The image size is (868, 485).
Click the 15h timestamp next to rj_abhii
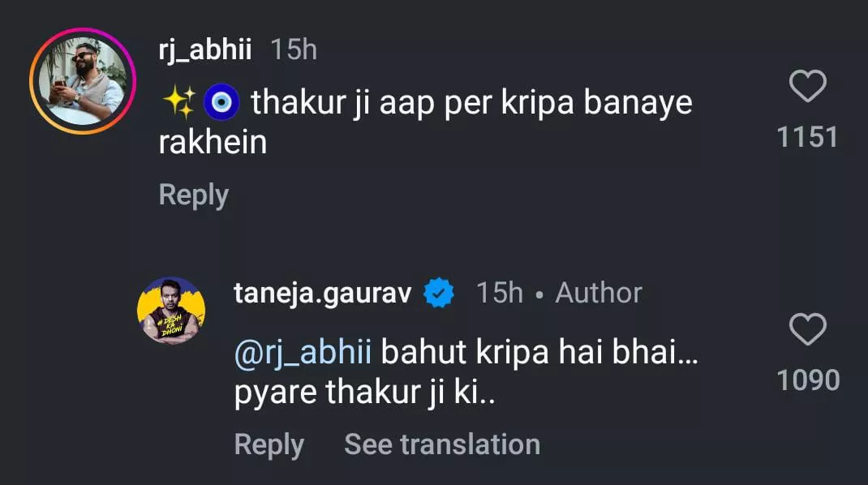click(x=293, y=50)
